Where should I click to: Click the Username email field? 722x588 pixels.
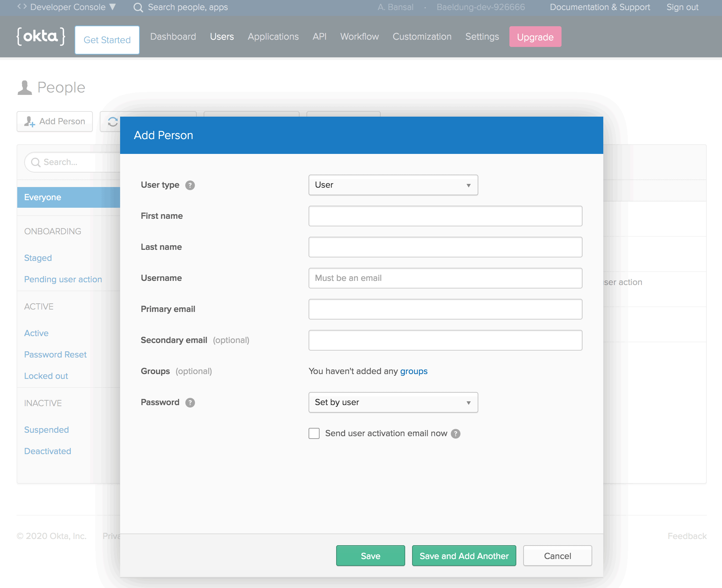(x=445, y=278)
